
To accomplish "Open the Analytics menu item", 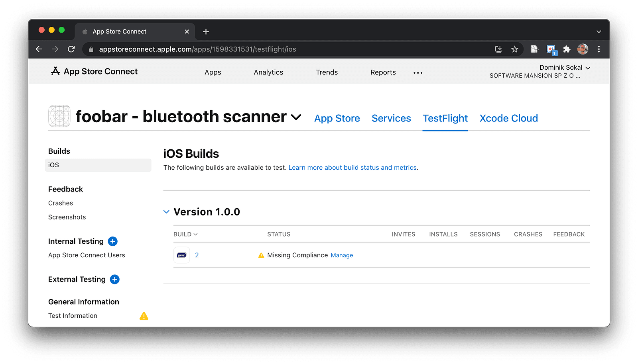I will 268,72.
